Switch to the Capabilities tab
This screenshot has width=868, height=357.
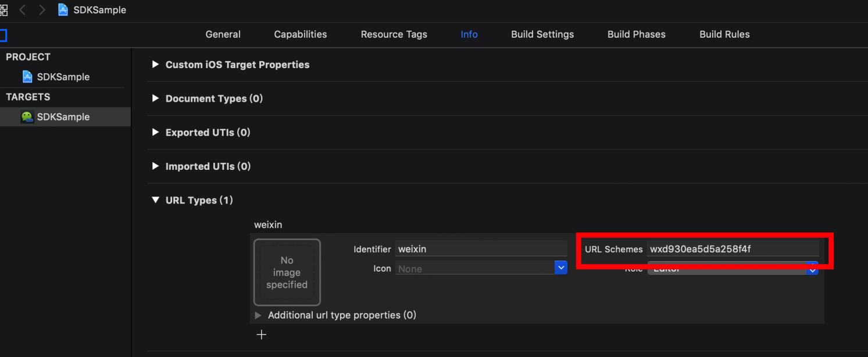[301, 34]
